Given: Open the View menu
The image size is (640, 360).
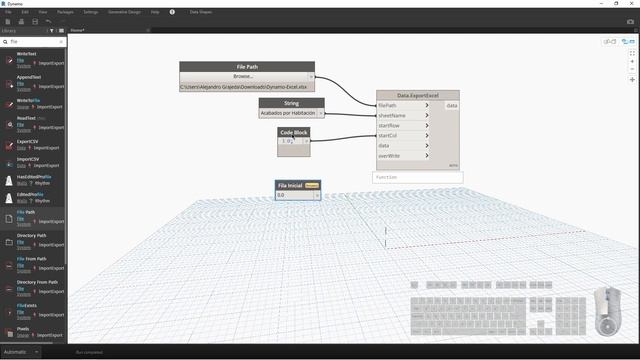Looking at the screenshot, I should coord(43,12).
